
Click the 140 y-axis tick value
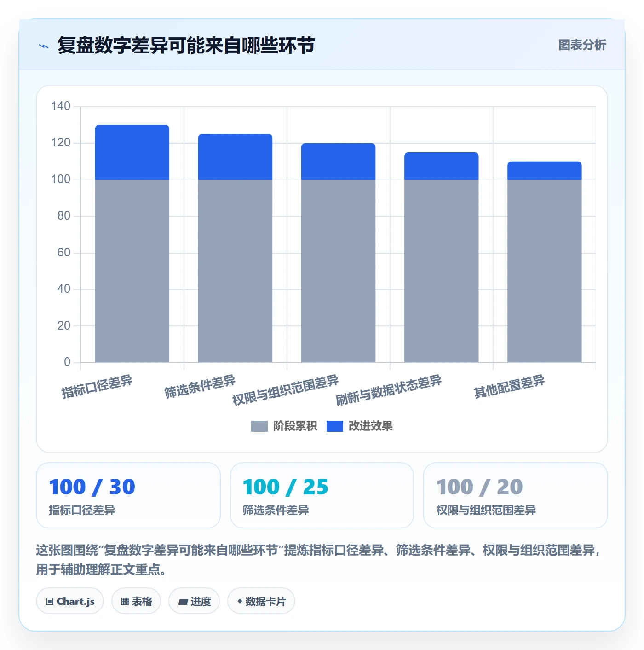point(61,106)
